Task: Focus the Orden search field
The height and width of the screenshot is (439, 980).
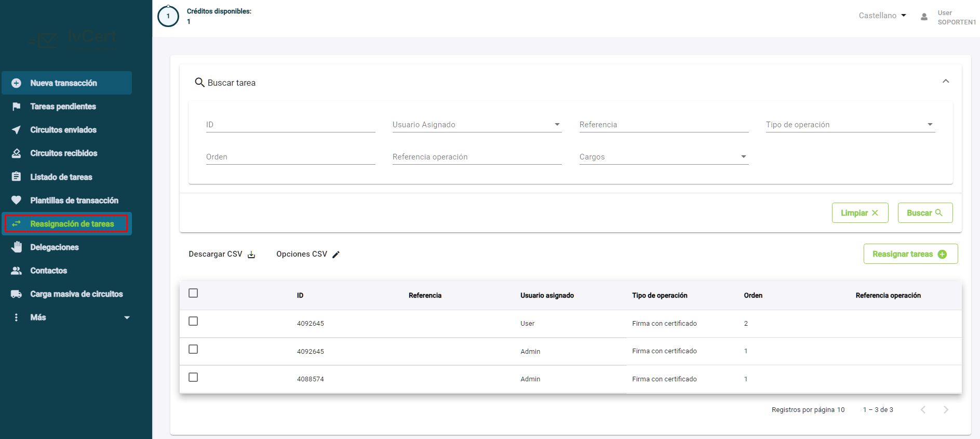Action: [x=290, y=157]
